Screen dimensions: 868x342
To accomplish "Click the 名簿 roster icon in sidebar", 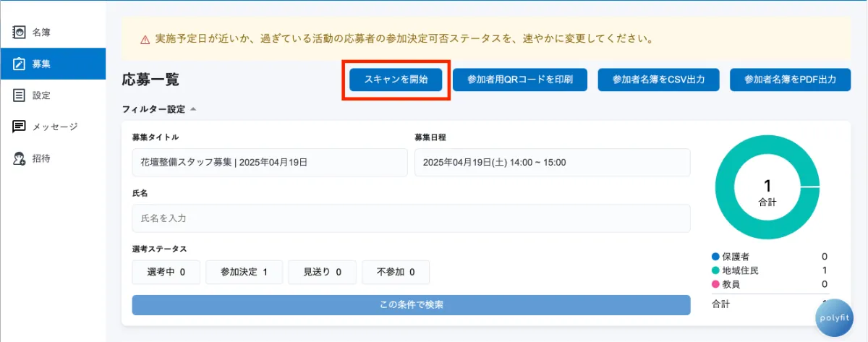I will click(20, 33).
